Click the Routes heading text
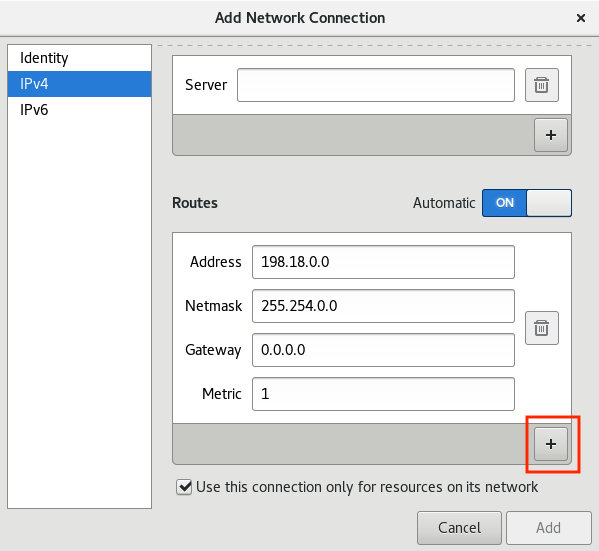Image resolution: width=599 pixels, height=551 pixels. pos(195,203)
